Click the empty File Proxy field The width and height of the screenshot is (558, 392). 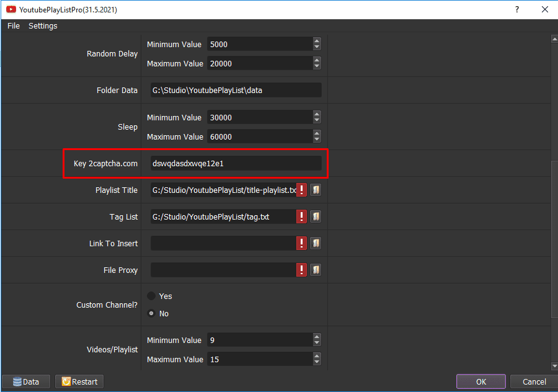tap(223, 270)
